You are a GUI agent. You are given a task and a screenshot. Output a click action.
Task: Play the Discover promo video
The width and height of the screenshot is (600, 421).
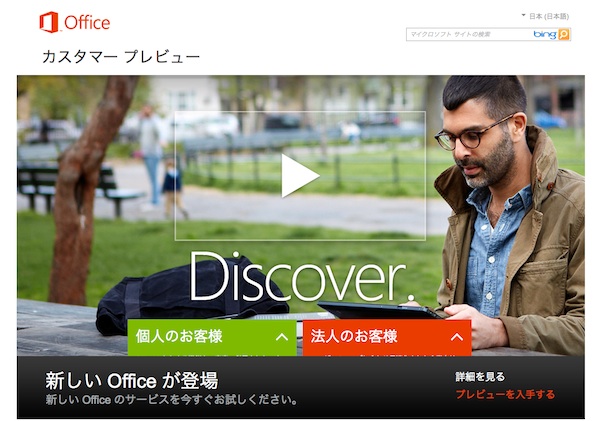300,176
